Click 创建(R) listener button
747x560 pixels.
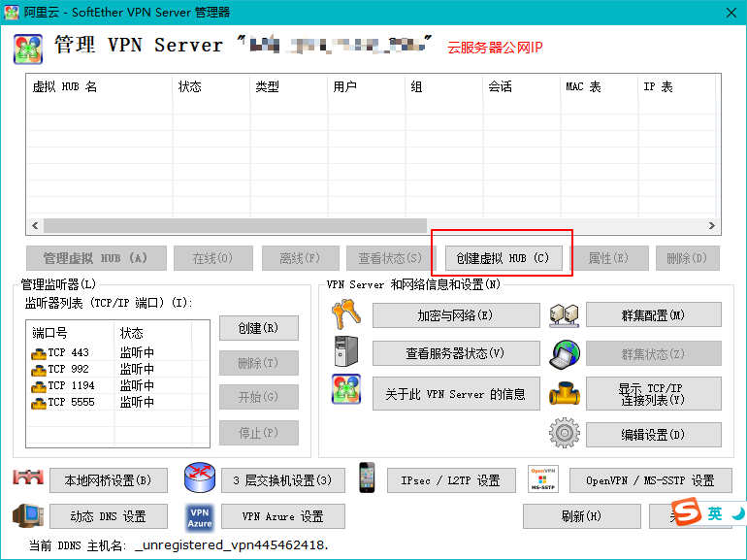pos(259,328)
